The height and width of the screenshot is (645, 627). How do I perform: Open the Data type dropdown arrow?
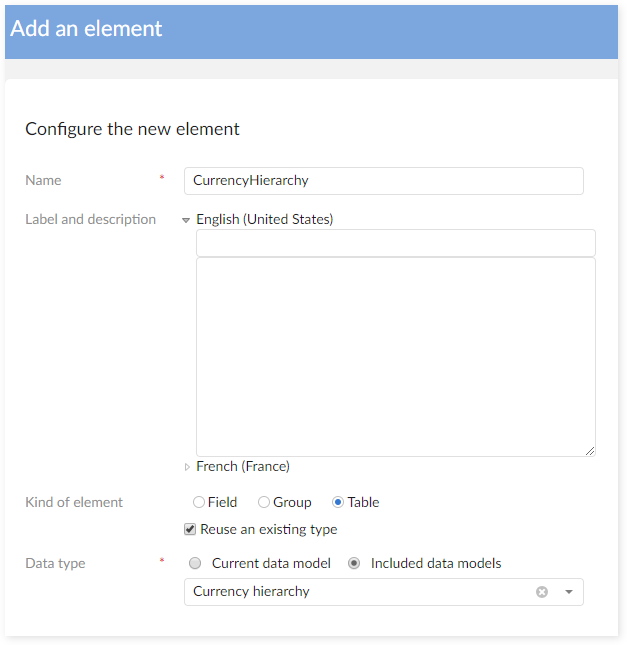pyautogui.click(x=569, y=592)
